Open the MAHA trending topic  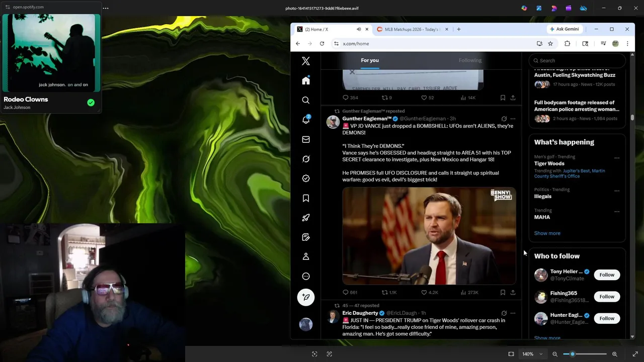click(542, 217)
